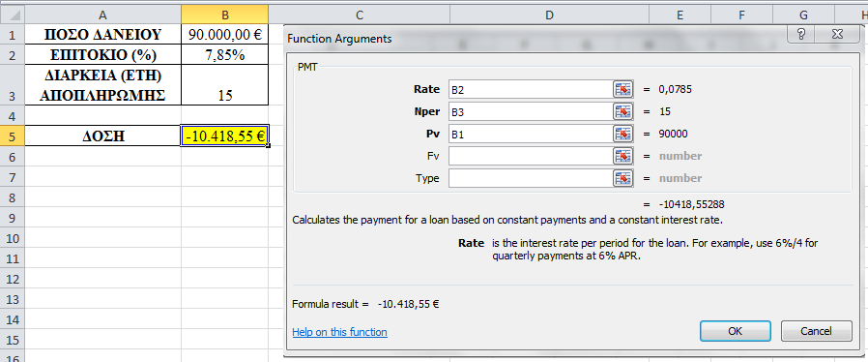
Task: Select row 7 header
Action: pyautogui.click(x=13, y=177)
